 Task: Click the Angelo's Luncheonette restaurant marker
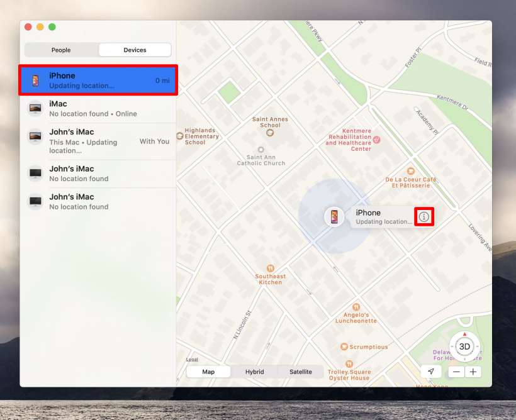(x=356, y=307)
